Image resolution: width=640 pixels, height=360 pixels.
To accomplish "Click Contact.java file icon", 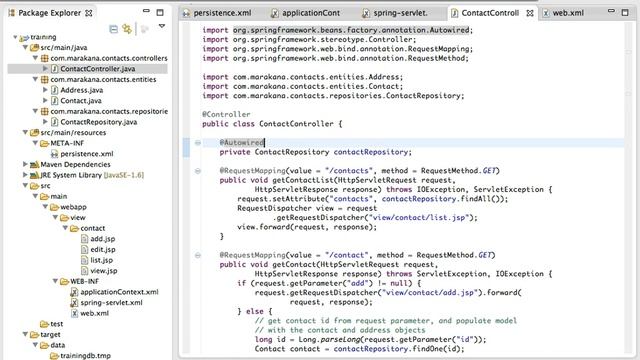I will 54,100.
